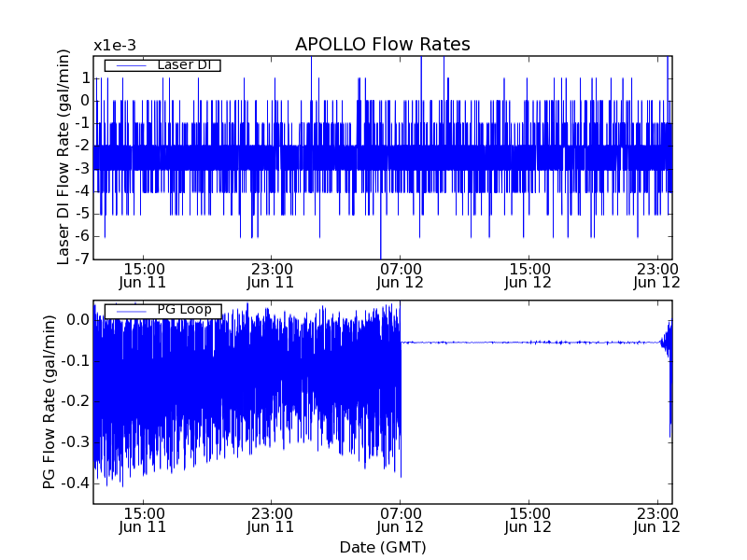
Task: Click y-tick '0' on Laser DI plot
Action: pos(85,101)
